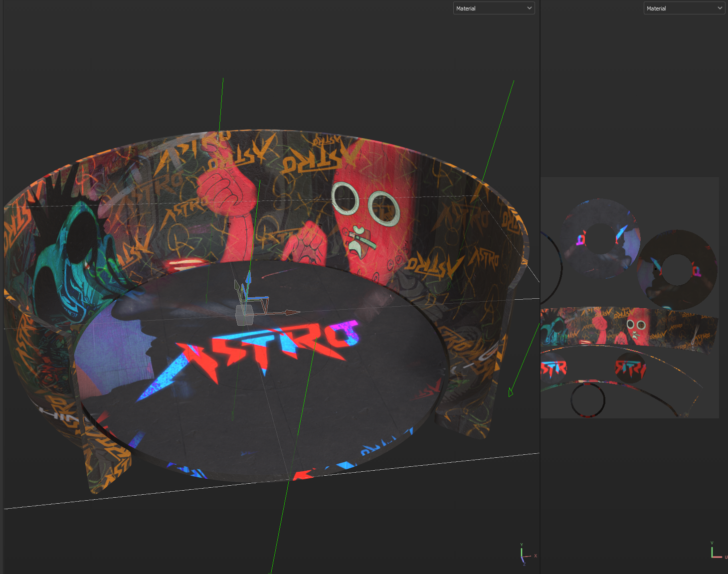Click the black ring UV island in the 2D view
This screenshot has width=728, height=574.
[x=587, y=399]
